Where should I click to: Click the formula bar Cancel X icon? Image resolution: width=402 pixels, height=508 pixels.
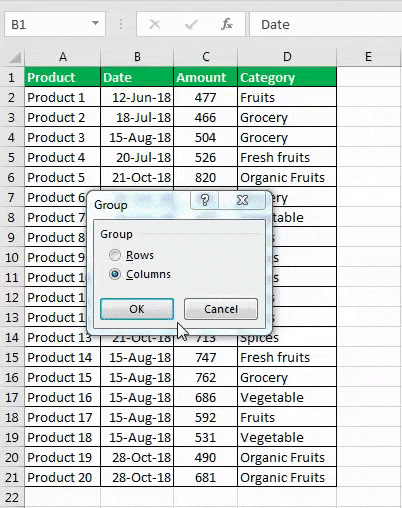155,24
